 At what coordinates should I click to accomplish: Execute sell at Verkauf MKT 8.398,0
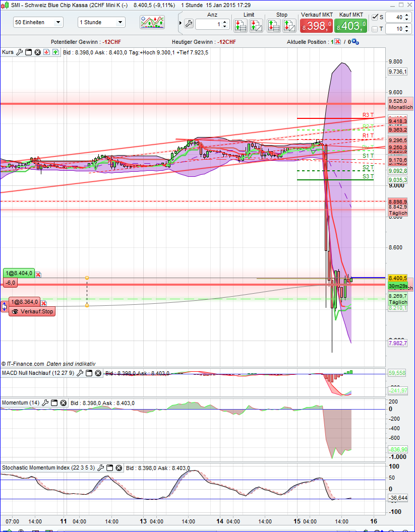click(317, 24)
